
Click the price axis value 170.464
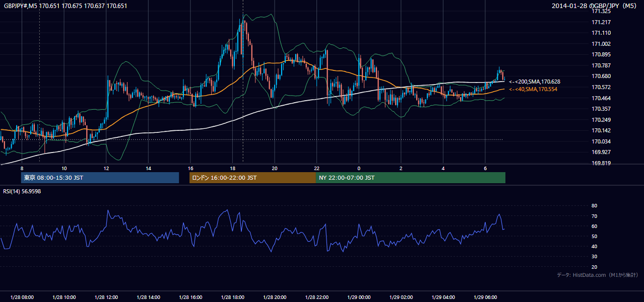click(601, 98)
